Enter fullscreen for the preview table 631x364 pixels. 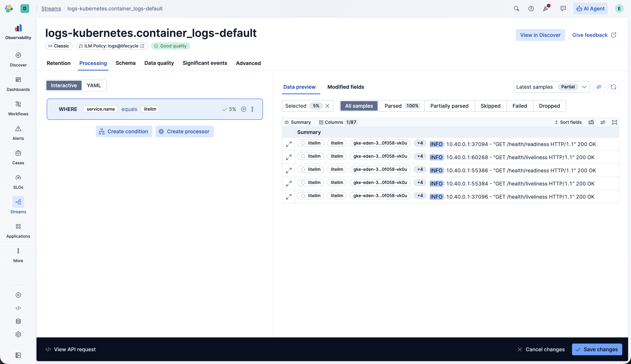[614, 122]
